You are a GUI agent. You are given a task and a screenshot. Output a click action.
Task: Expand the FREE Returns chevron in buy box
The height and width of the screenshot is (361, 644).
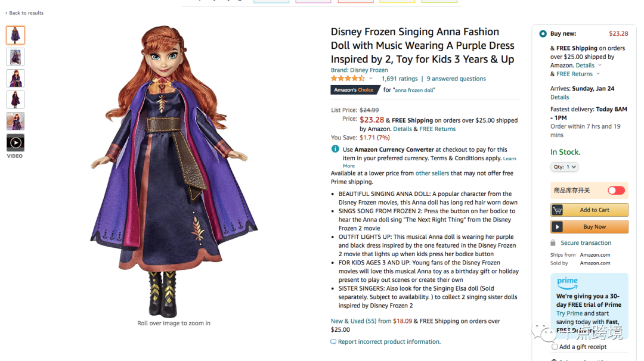[x=598, y=74]
